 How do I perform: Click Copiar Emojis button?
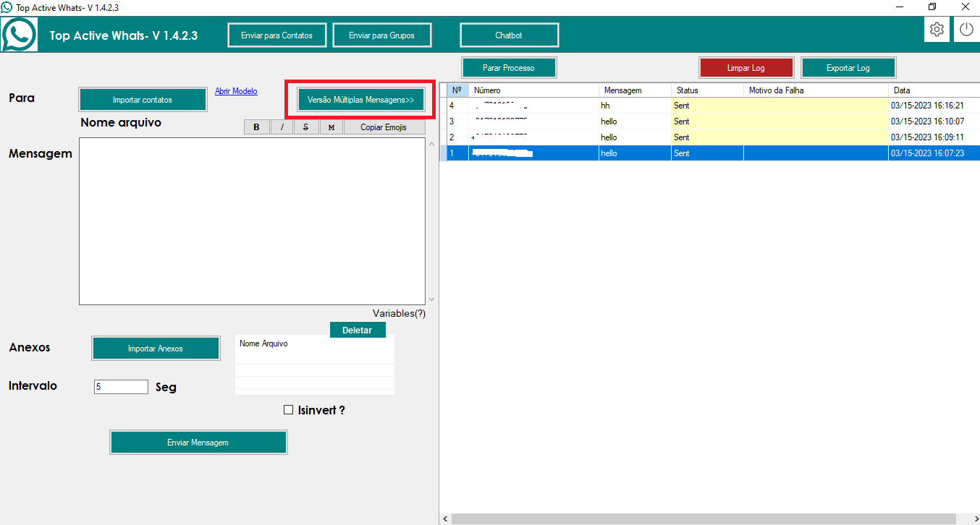tap(384, 127)
